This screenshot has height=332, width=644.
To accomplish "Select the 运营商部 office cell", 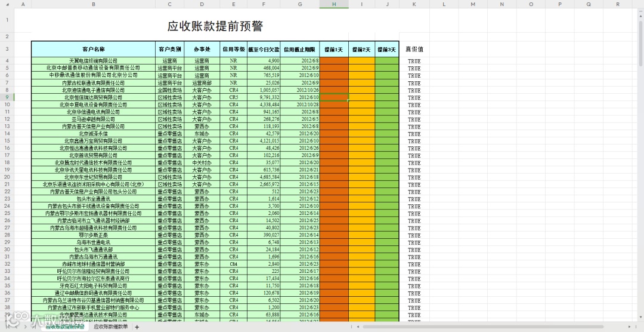I will (x=202, y=83).
